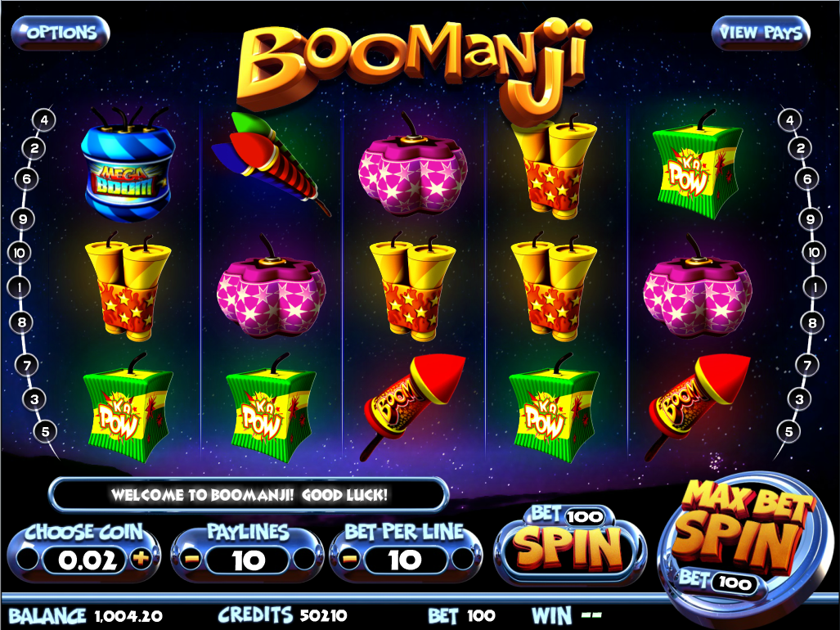
Task: Click the red Boom rocket on the middle reel
Action: pos(413,406)
